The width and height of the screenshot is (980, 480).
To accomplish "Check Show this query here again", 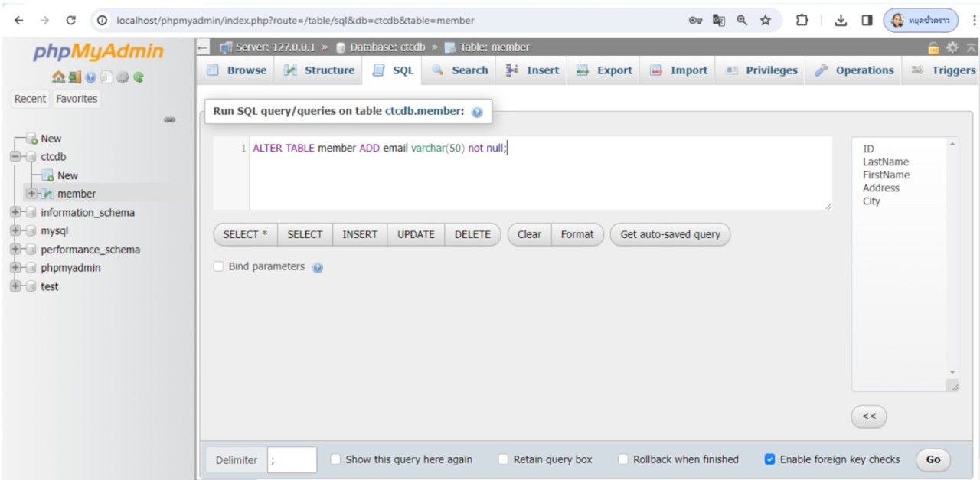I will click(x=335, y=459).
